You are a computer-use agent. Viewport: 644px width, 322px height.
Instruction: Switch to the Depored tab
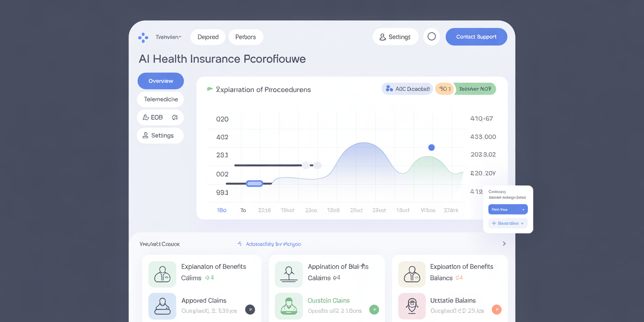pos(208,37)
